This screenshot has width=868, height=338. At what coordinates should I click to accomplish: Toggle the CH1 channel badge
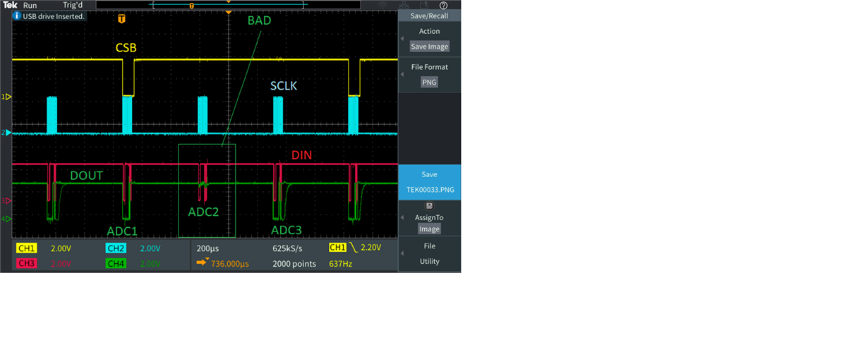tap(27, 248)
